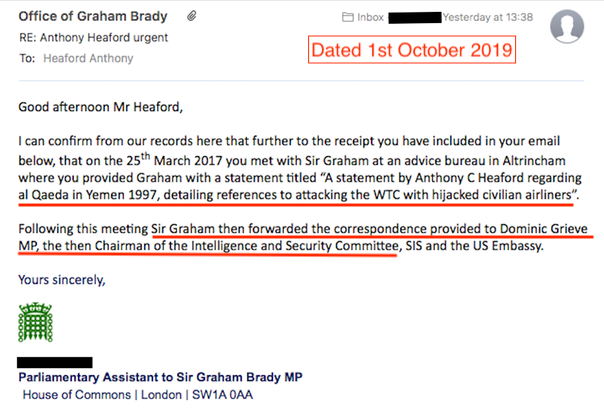Click the underlined al Qaeda in Yemen 1997 text
The height and width of the screenshot is (412, 604).
[x=88, y=195]
